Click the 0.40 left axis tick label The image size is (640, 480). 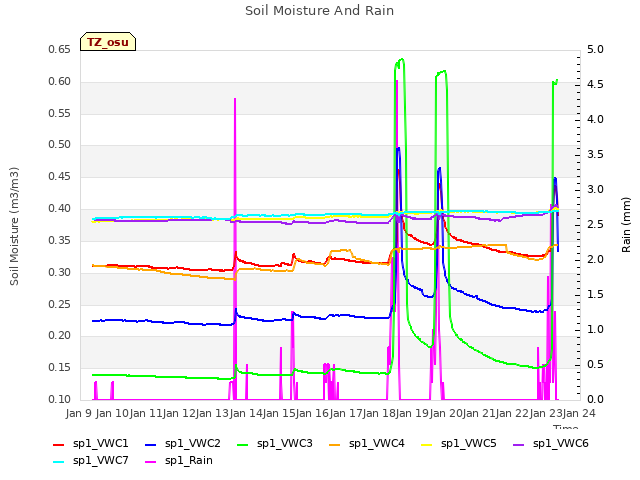pos(60,209)
